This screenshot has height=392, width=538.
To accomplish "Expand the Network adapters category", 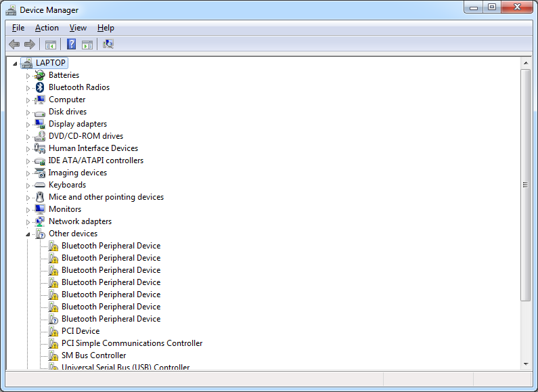I will [28, 222].
